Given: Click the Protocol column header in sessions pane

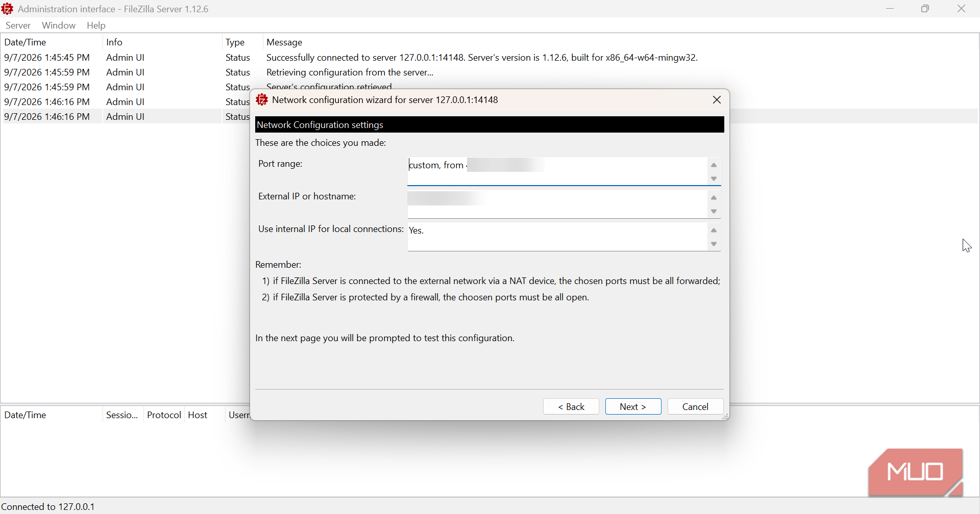Looking at the screenshot, I should click(x=164, y=415).
